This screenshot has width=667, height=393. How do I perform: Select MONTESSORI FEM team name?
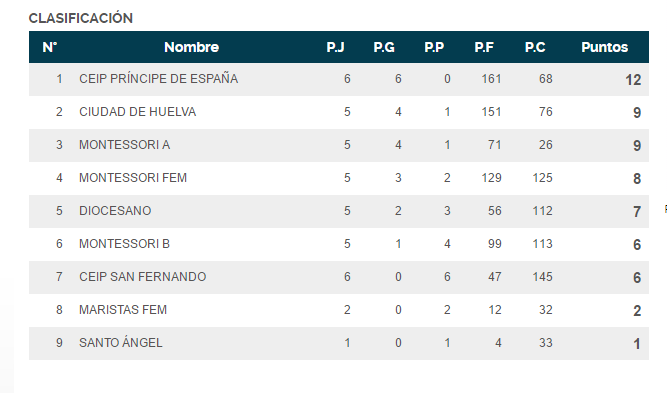tap(133, 178)
